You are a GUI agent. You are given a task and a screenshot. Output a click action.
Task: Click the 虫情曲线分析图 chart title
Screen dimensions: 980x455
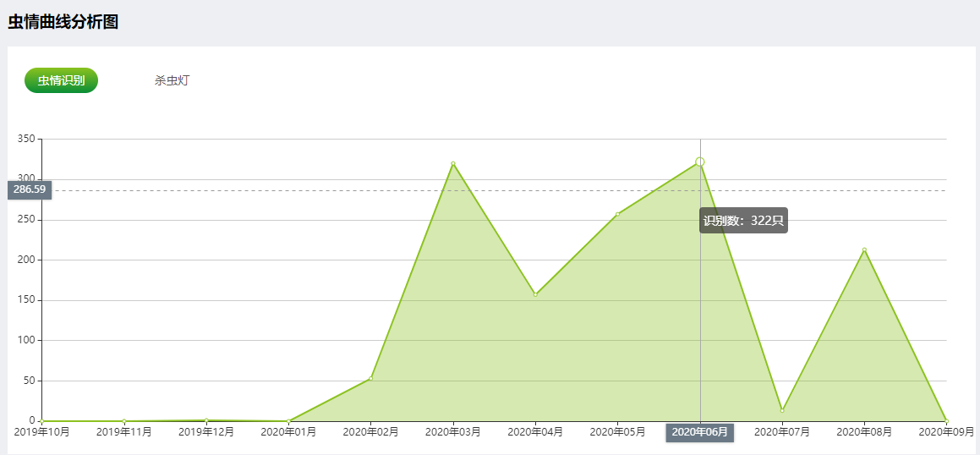point(63,23)
